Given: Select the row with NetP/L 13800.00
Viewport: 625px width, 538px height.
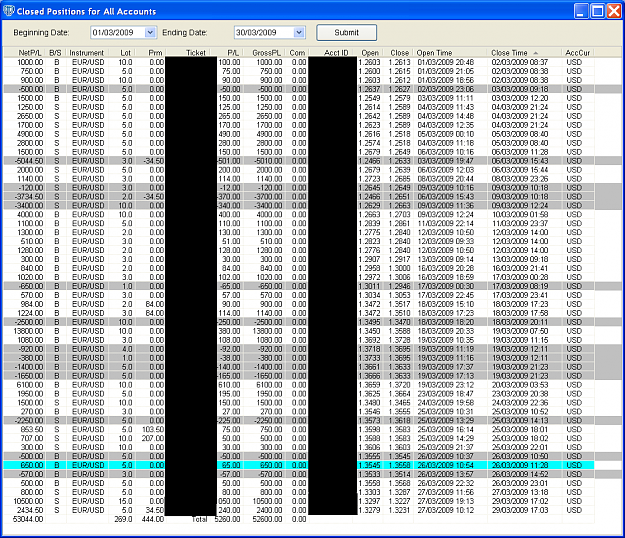Looking at the screenshot, I should (299, 331).
